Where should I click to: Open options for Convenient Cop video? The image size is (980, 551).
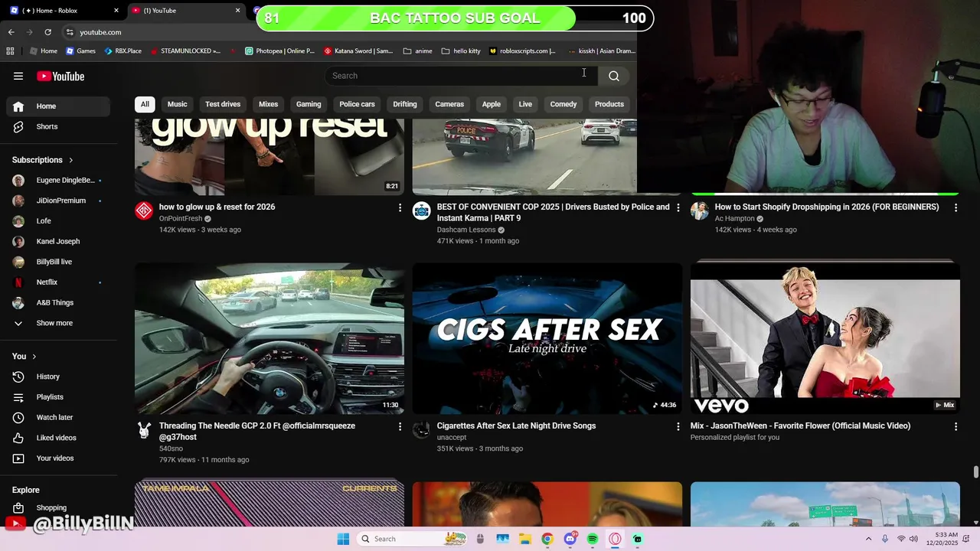[x=678, y=207]
